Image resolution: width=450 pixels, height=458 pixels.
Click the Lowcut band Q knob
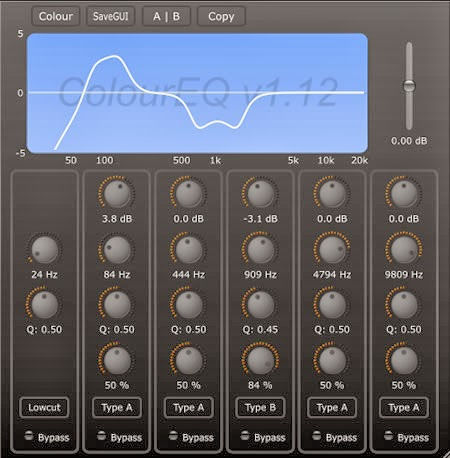pyautogui.click(x=44, y=305)
